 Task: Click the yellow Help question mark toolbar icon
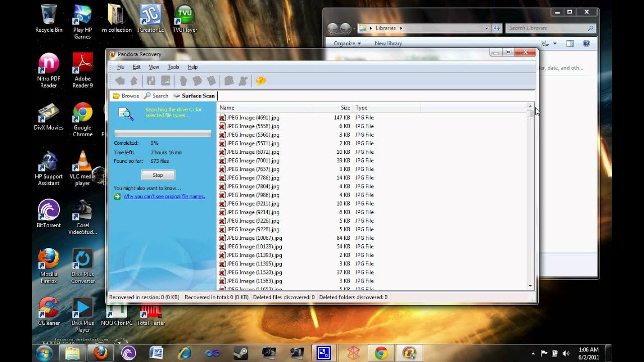point(261,81)
